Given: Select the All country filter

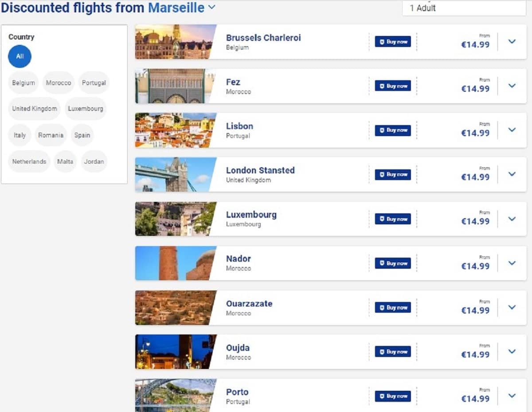Looking at the screenshot, I should pos(20,56).
